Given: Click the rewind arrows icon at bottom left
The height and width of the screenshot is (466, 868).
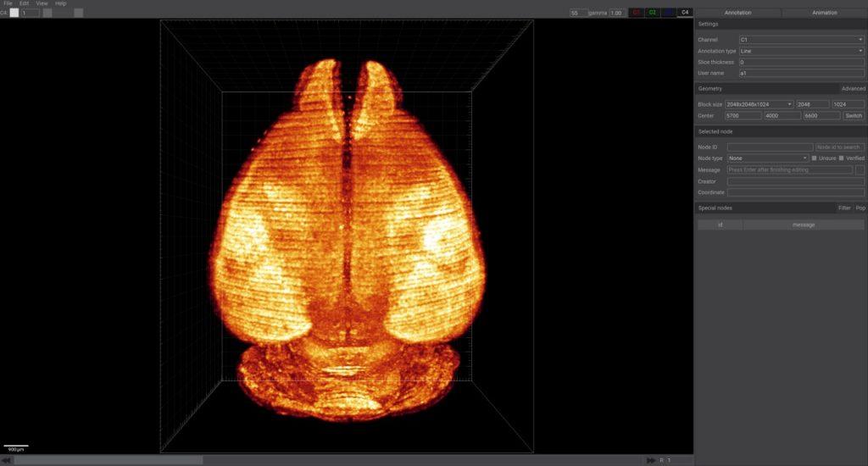Looking at the screenshot, I should (x=7, y=460).
